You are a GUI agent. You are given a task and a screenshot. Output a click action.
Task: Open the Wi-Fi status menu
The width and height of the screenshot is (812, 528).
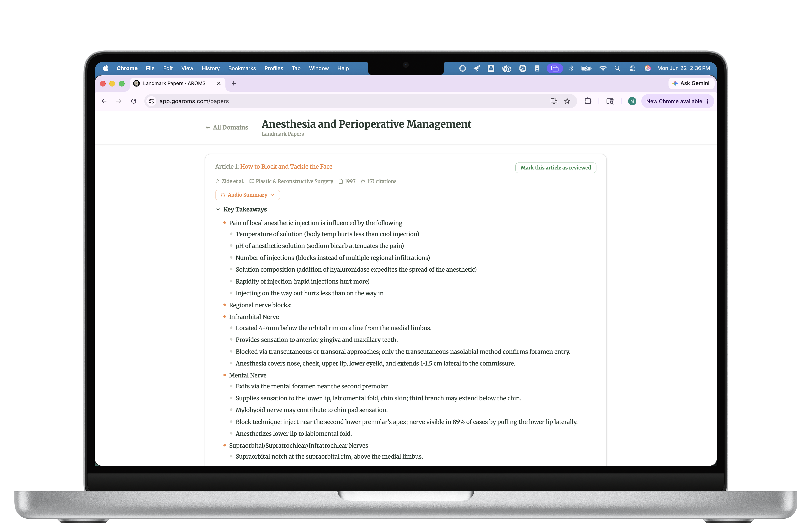[x=603, y=68]
